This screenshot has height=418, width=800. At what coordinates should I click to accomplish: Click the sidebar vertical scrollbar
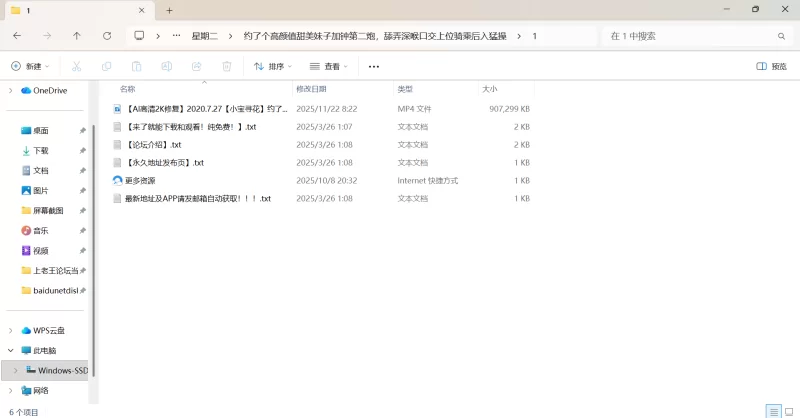pyautogui.click(x=93, y=240)
